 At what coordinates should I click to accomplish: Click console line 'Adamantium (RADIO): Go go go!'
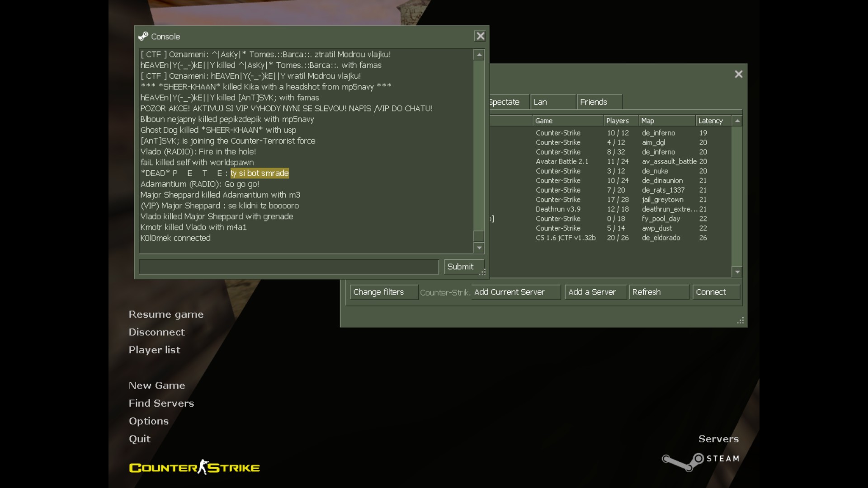(200, 184)
